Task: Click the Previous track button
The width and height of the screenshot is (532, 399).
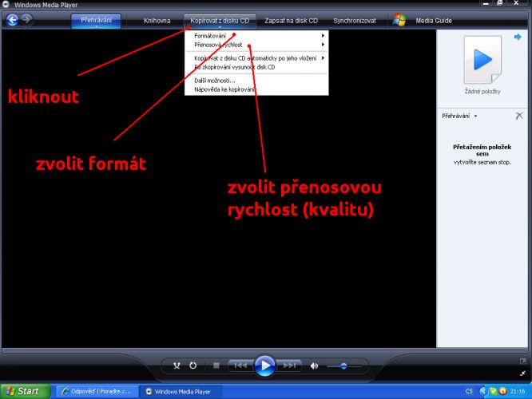Action: click(x=240, y=365)
